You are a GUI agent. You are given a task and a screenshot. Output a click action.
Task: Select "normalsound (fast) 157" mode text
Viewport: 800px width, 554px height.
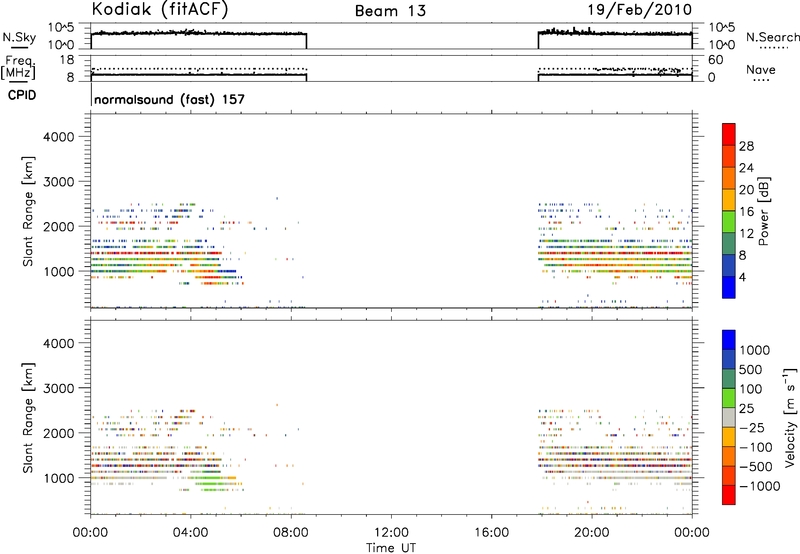[x=169, y=99]
